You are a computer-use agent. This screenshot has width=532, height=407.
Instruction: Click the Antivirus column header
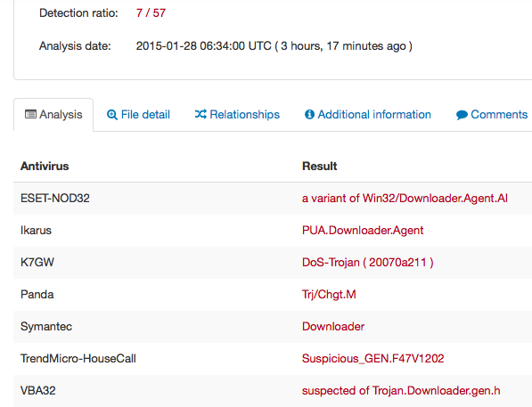45,167
